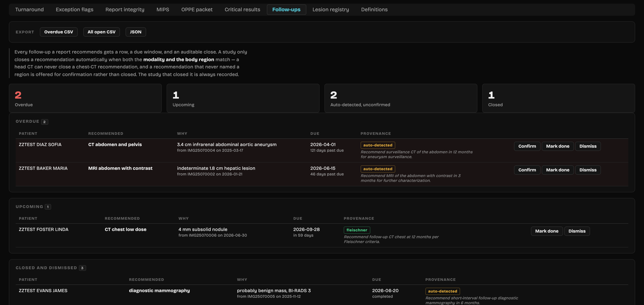Export the Overdue CSV file
Viewport: 644px width, 305px height.
[x=59, y=32]
